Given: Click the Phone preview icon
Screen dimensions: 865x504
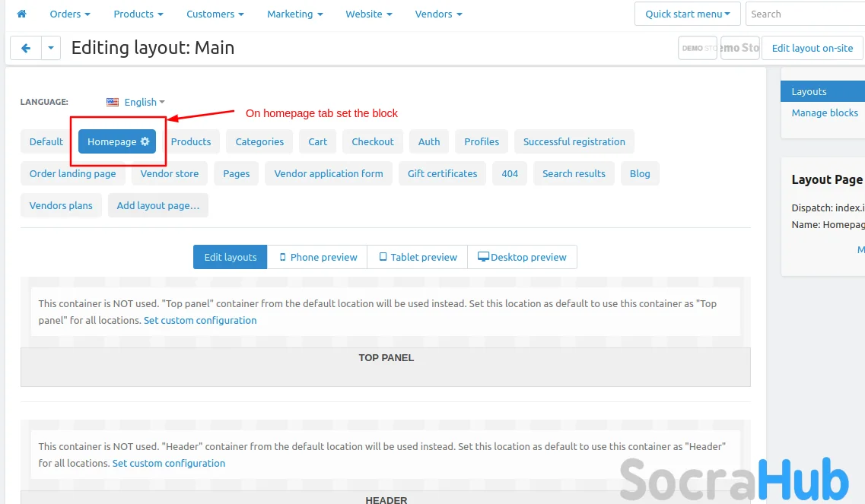Looking at the screenshot, I should pyautogui.click(x=282, y=257).
